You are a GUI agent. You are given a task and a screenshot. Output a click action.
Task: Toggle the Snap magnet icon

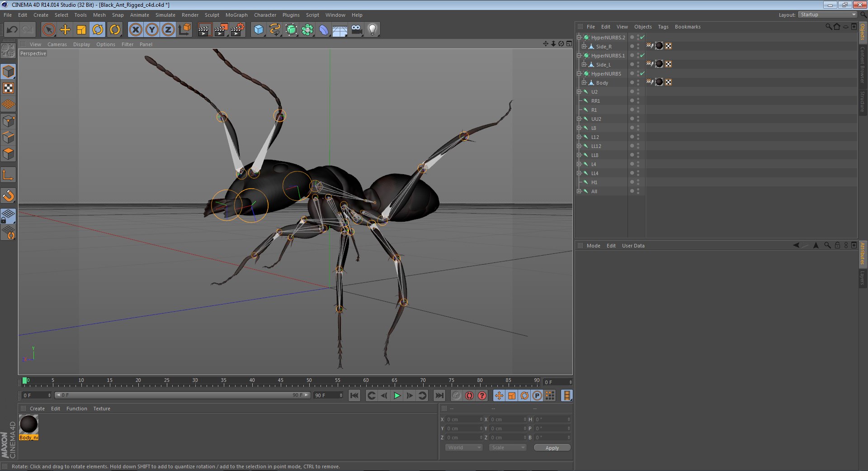click(x=8, y=195)
